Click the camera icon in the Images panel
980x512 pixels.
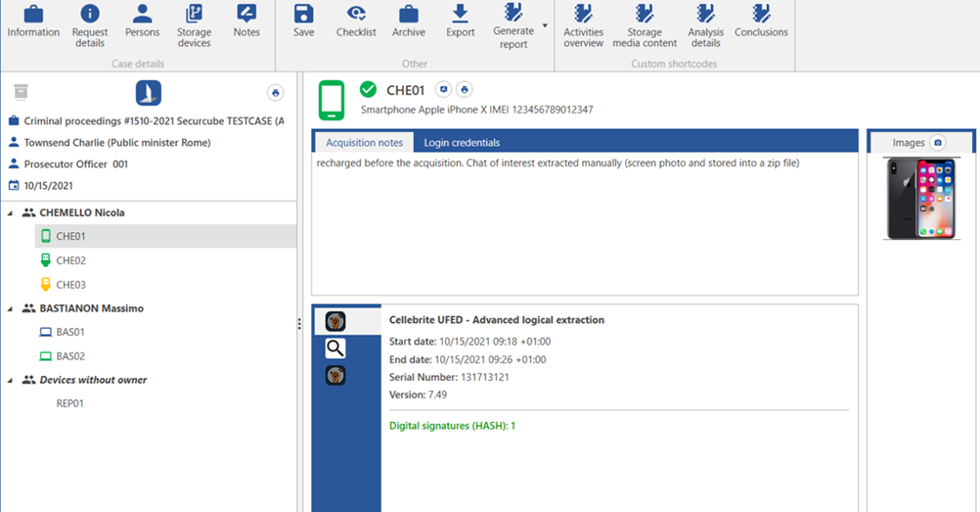point(938,143)
